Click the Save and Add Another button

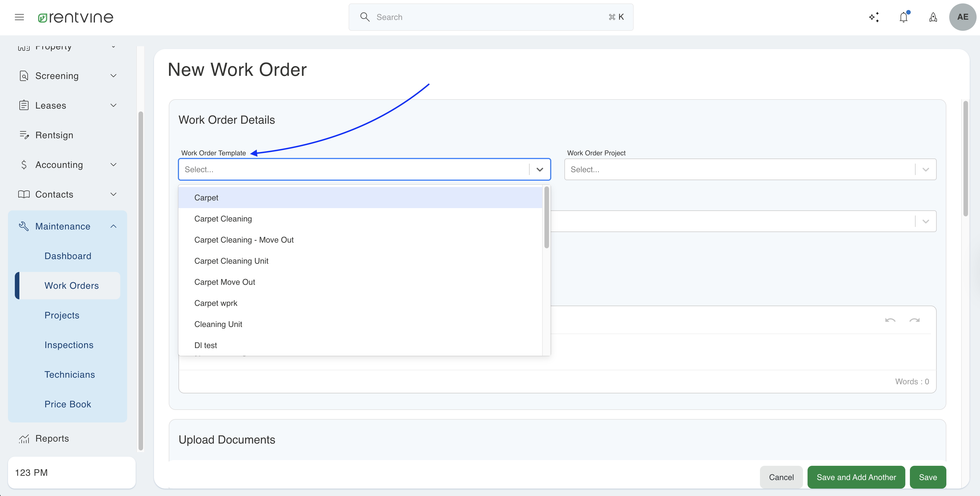pos(856,477)
